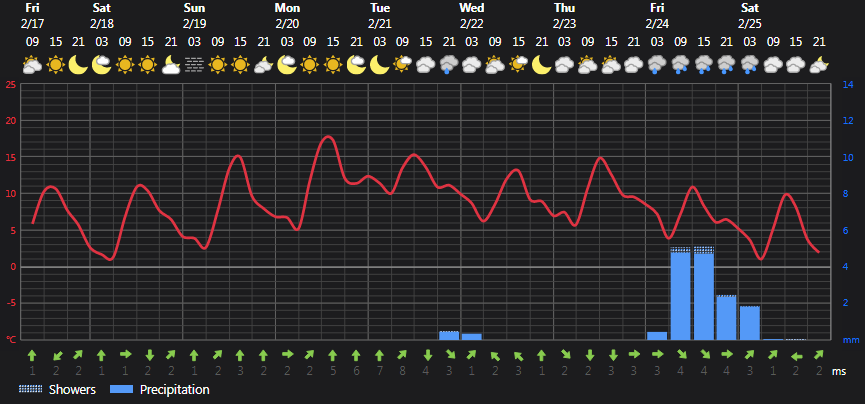Click the clear moon icon for Fri 2/17 21
This screenshot has height=404, width=865.
coord(78,65)
